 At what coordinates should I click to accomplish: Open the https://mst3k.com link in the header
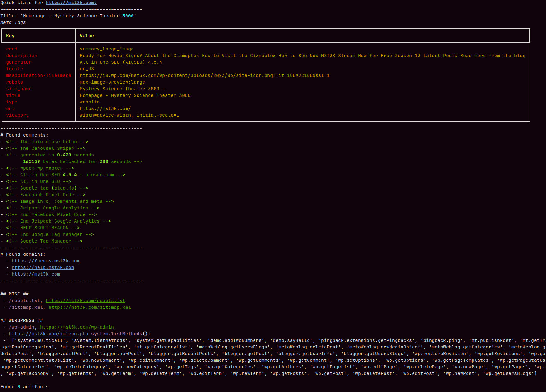click(71, 3)
